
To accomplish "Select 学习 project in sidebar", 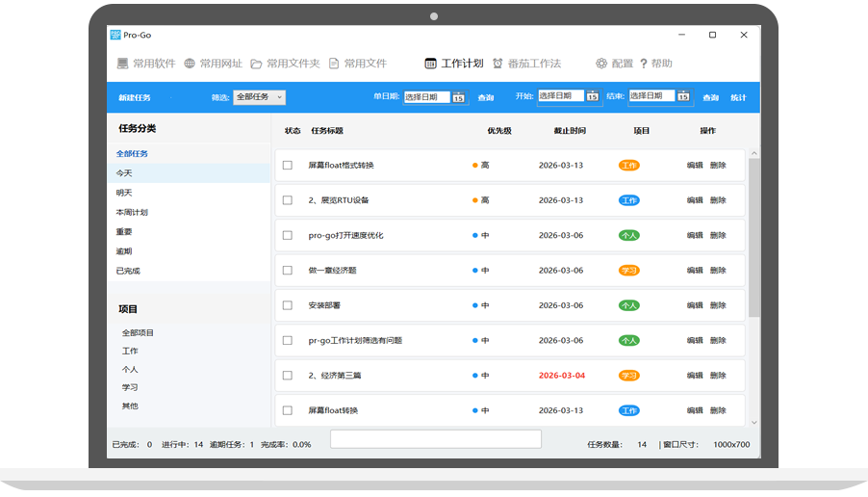I will pos(130,388).
